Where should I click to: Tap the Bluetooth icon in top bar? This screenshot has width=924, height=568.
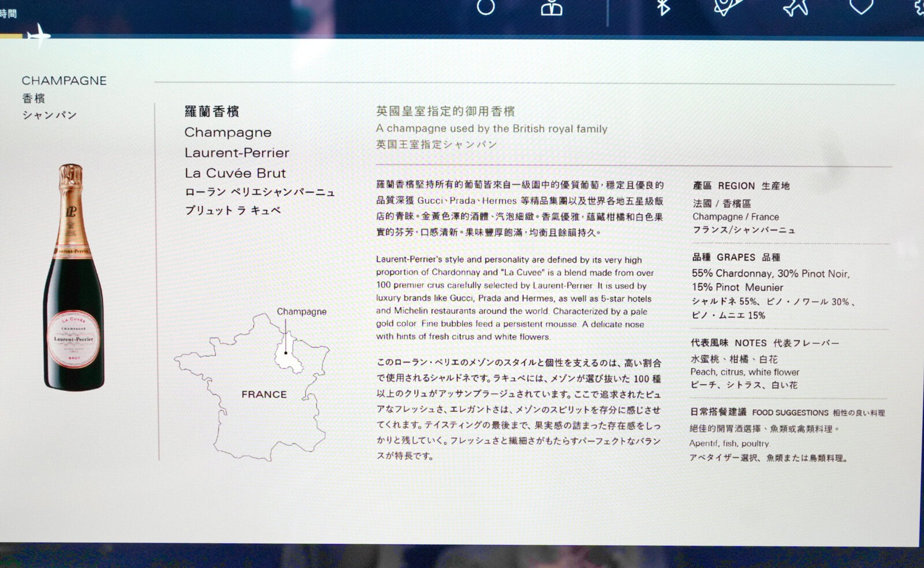coord(663,7)
